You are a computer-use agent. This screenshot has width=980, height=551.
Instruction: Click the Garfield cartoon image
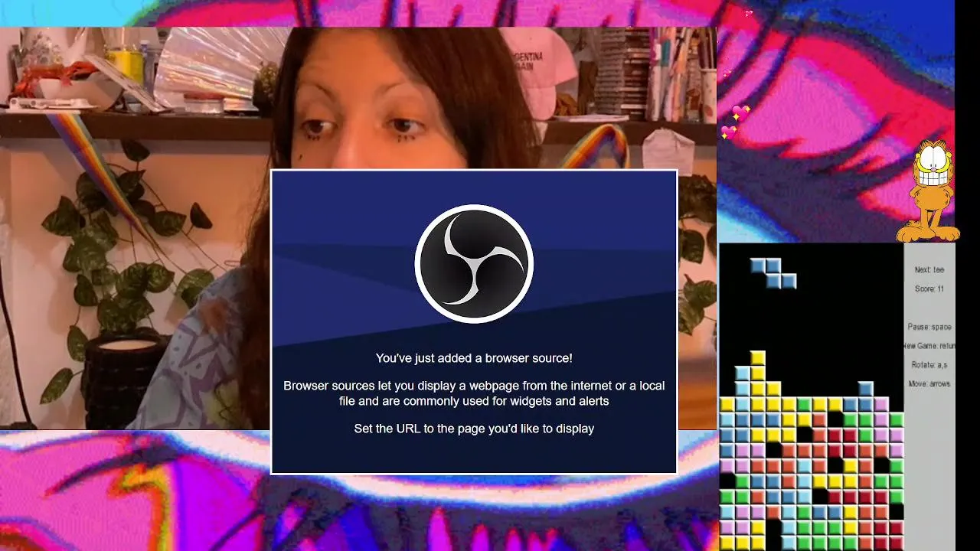point(928,191)
